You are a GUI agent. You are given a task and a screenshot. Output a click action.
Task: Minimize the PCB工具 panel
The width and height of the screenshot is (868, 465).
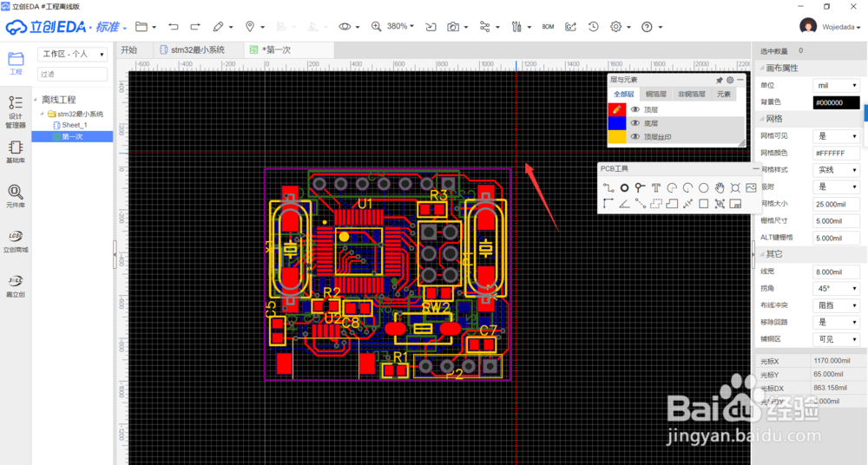tap(756, 168)
